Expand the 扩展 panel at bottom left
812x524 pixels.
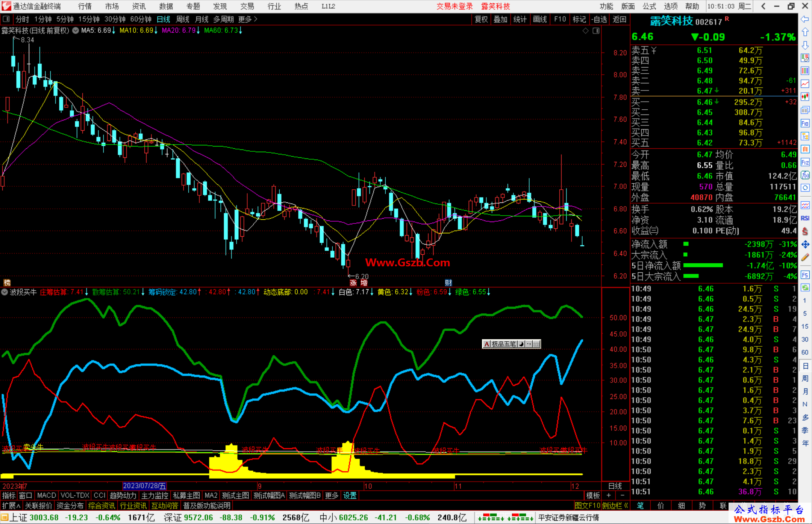(x=11, y=506)
